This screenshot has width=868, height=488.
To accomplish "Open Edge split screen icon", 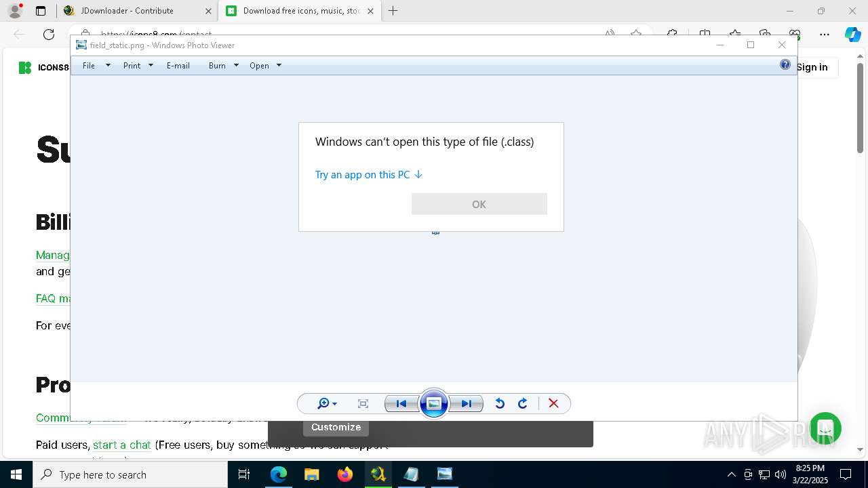I will (705, 34).
